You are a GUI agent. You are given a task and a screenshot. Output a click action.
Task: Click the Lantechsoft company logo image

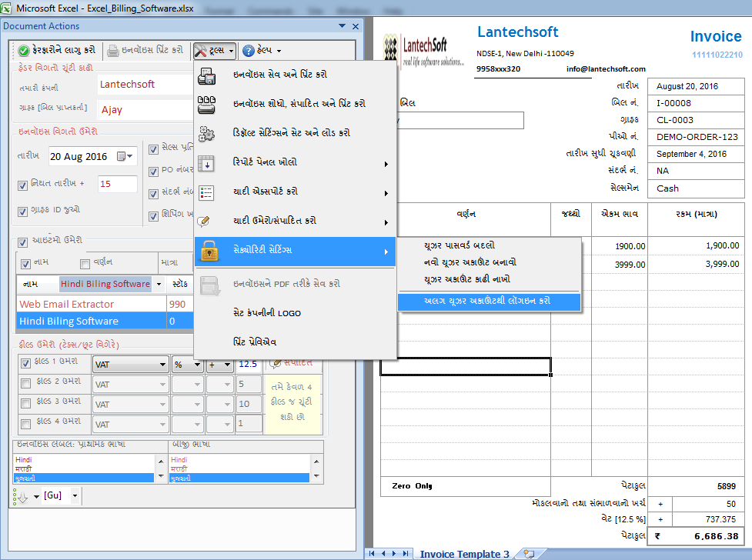click(423, 51)
